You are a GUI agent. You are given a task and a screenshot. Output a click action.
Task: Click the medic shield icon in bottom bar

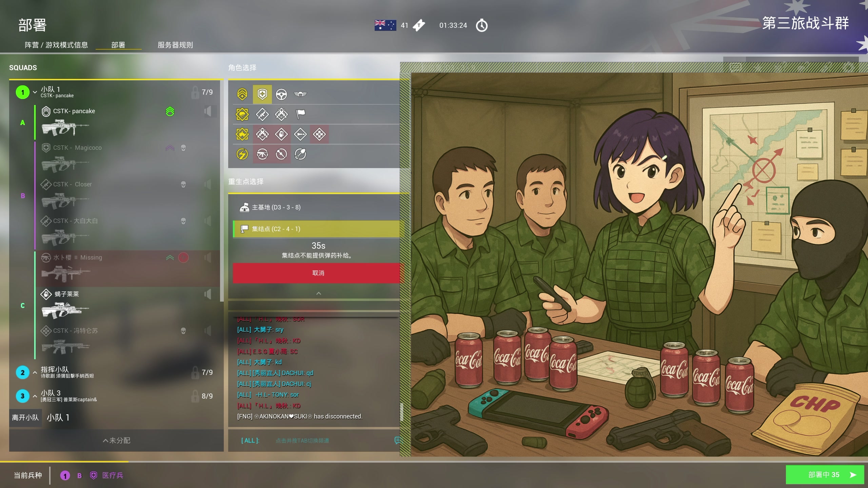tap(94, 475)
